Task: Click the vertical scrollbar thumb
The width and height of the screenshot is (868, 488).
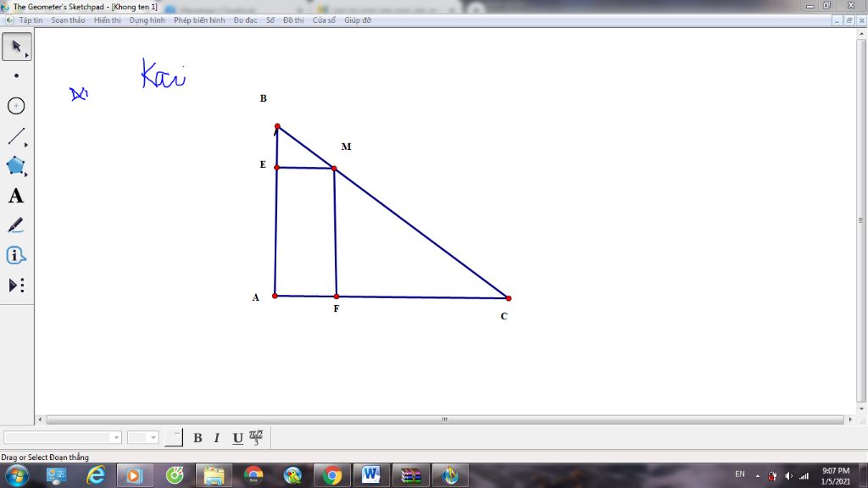Action: click(x=861, y=220)
